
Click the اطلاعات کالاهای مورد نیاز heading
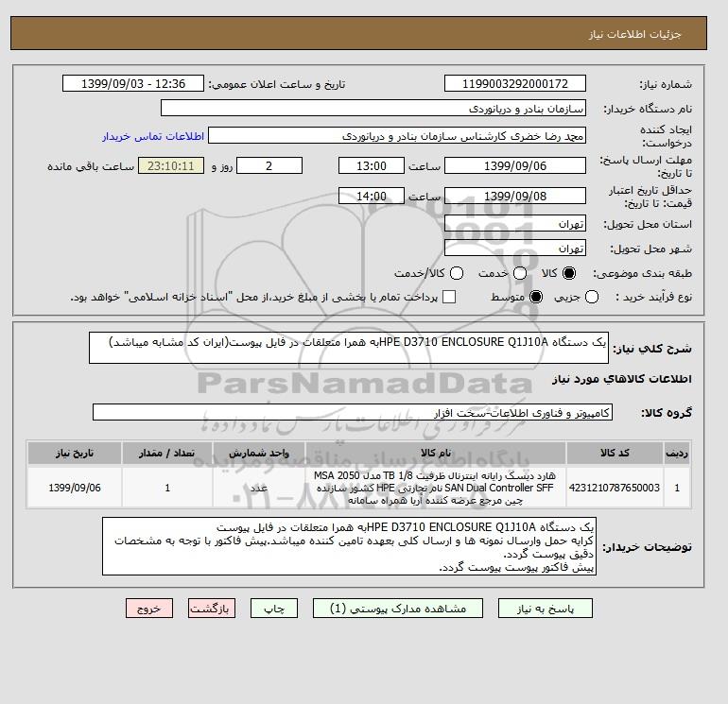(622, 379)
